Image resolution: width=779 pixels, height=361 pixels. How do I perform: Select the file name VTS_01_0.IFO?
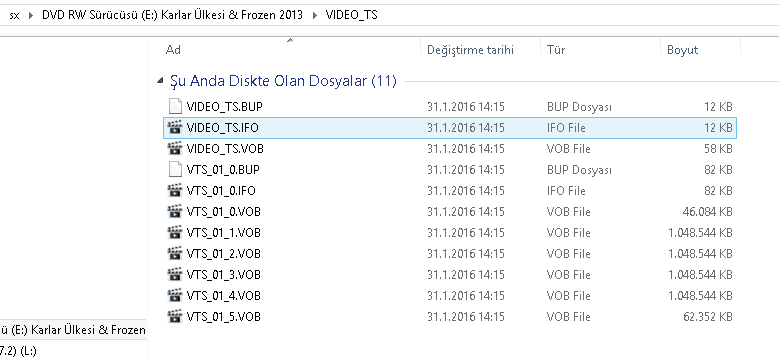[221, 191]
